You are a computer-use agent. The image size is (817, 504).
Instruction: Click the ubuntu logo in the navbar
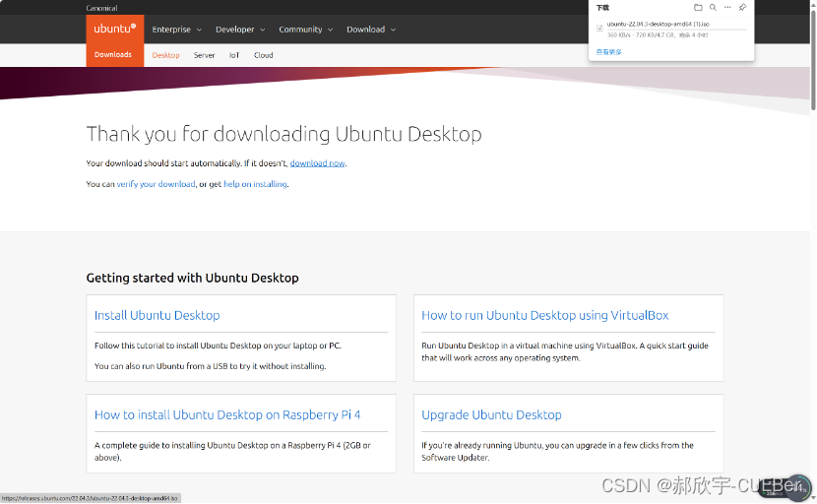[114, 29]
